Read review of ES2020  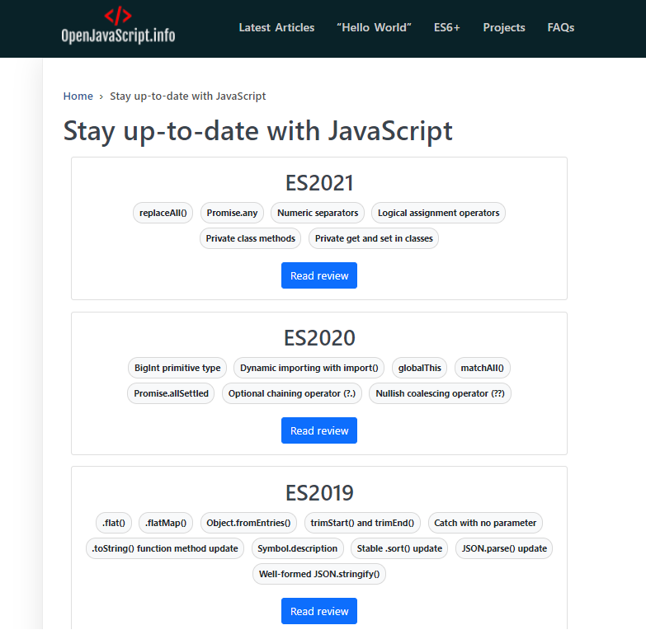point(319,430)
